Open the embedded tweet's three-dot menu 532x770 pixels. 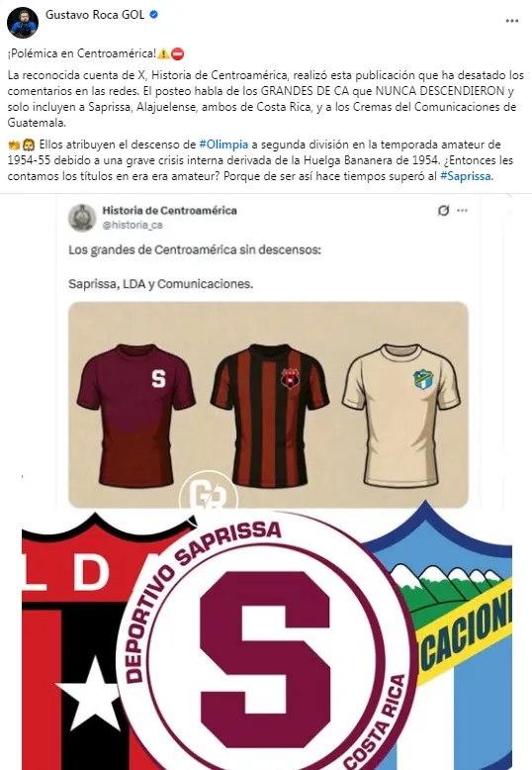tap(462, 210)
